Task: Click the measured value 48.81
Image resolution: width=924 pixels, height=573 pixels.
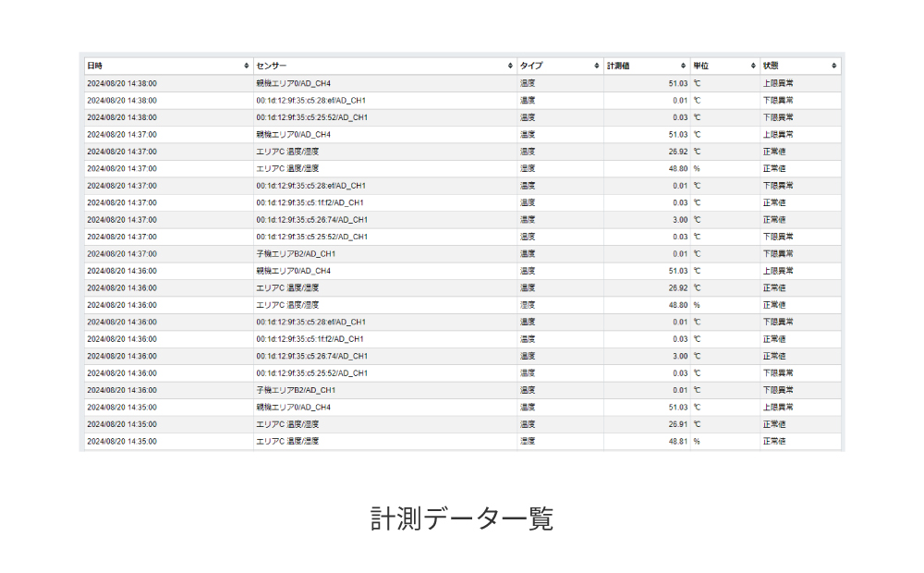Action: (677, 442)
